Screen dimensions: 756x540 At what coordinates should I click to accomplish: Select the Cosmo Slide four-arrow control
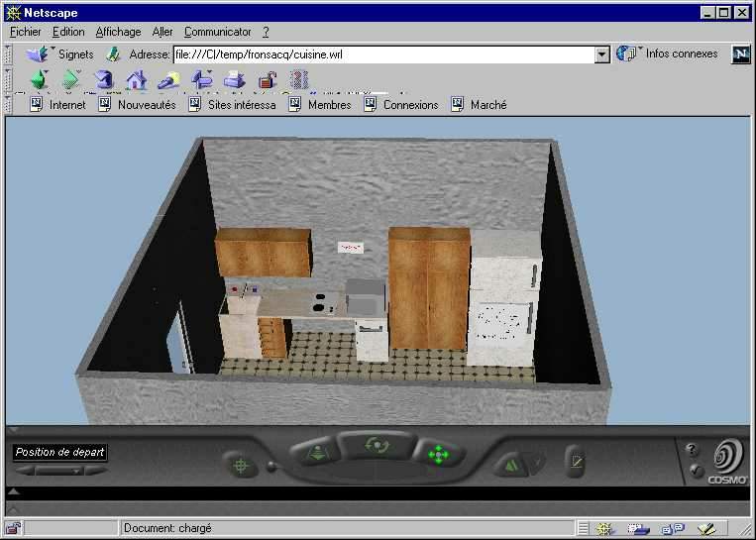(x=437, y=456)
